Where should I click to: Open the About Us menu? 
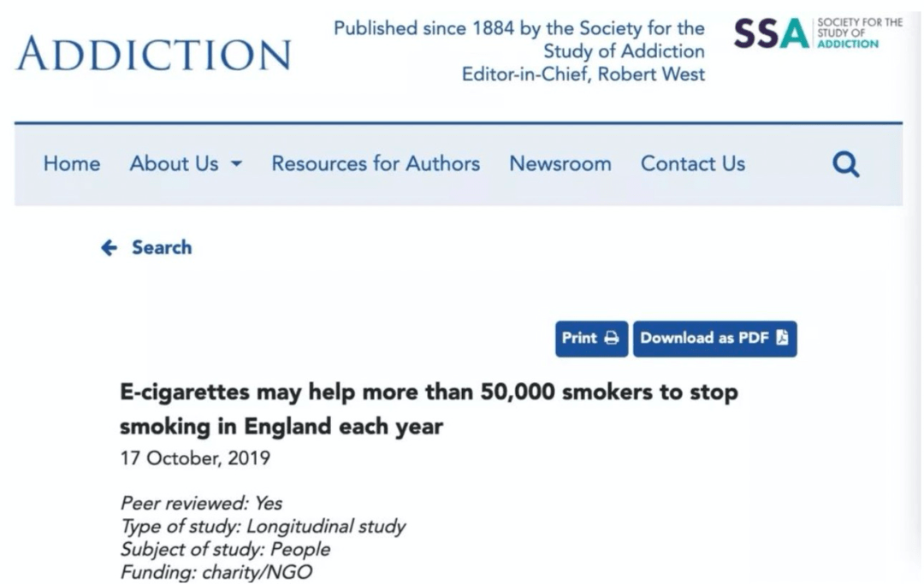pos(186,163)
